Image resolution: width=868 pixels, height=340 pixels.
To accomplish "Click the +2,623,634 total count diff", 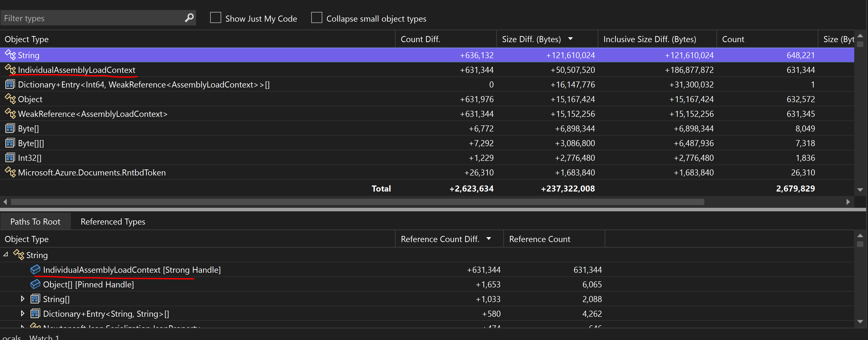I will pyautogui.click(x=471, y=189).
